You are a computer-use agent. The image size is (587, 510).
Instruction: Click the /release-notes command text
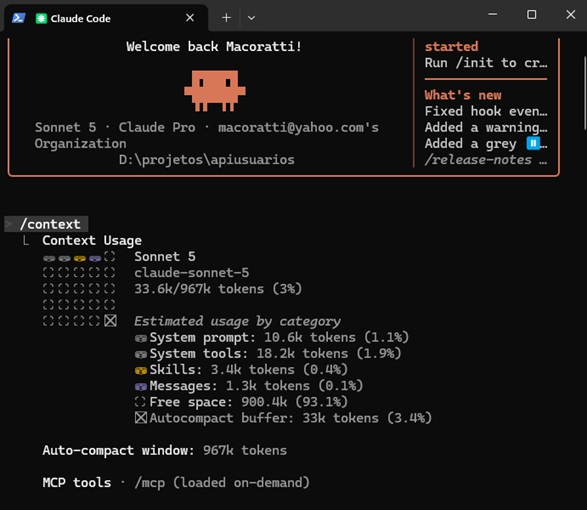478,160
